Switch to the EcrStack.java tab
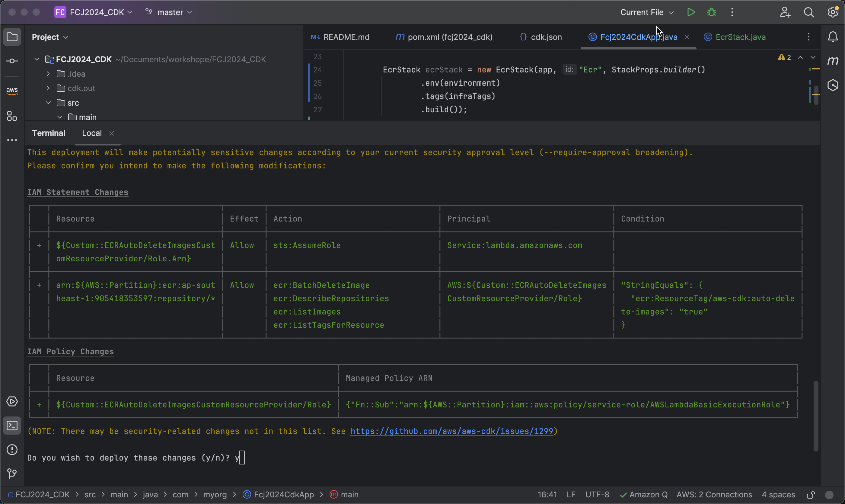The image size is (845, 504). 735,37
